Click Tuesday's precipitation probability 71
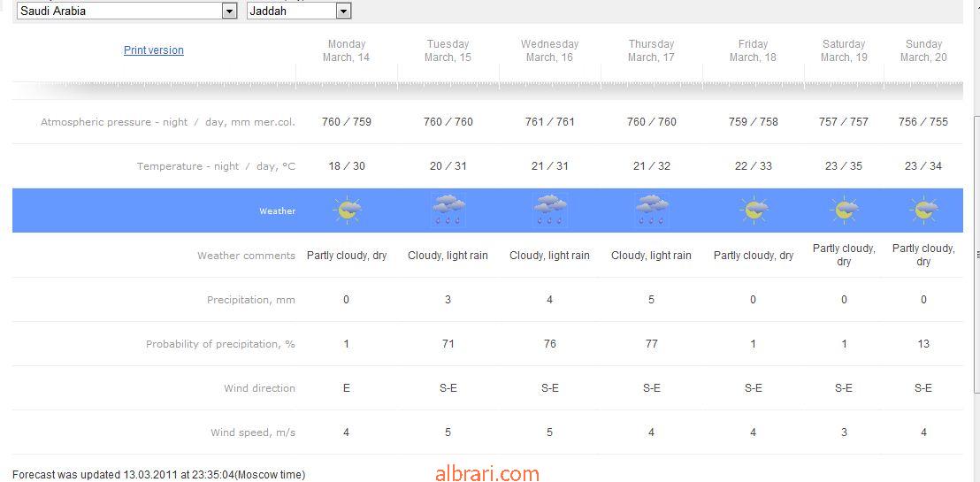 [x=448, y=344]
